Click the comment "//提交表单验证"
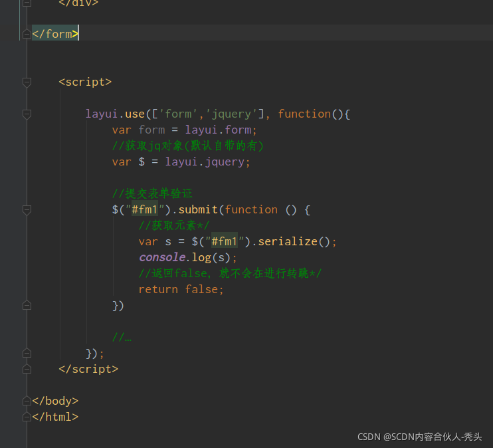 point(152,193)
